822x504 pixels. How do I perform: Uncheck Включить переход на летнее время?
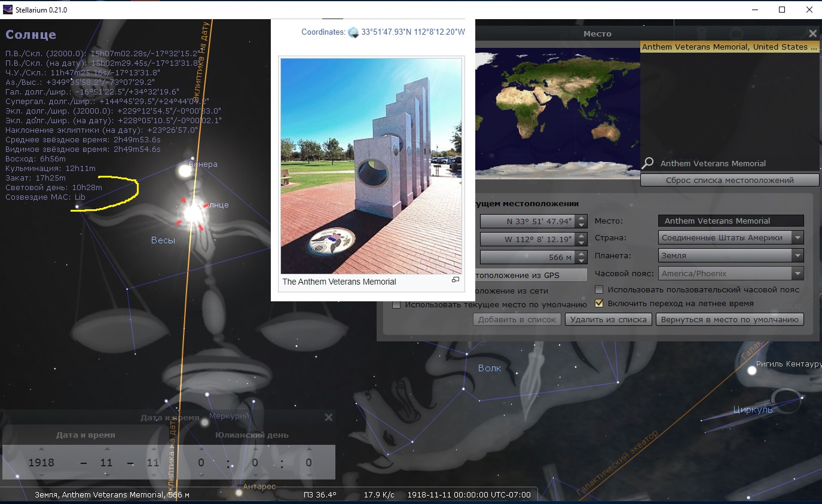click(x=600, y=303)
